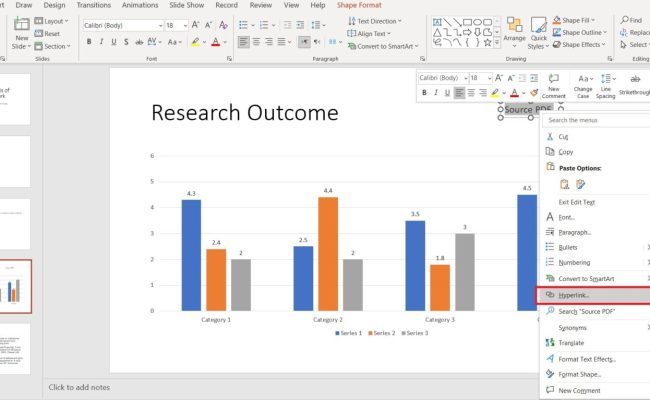
Task: Switch to the Slide Show tab
Action: tap(187, 5)
